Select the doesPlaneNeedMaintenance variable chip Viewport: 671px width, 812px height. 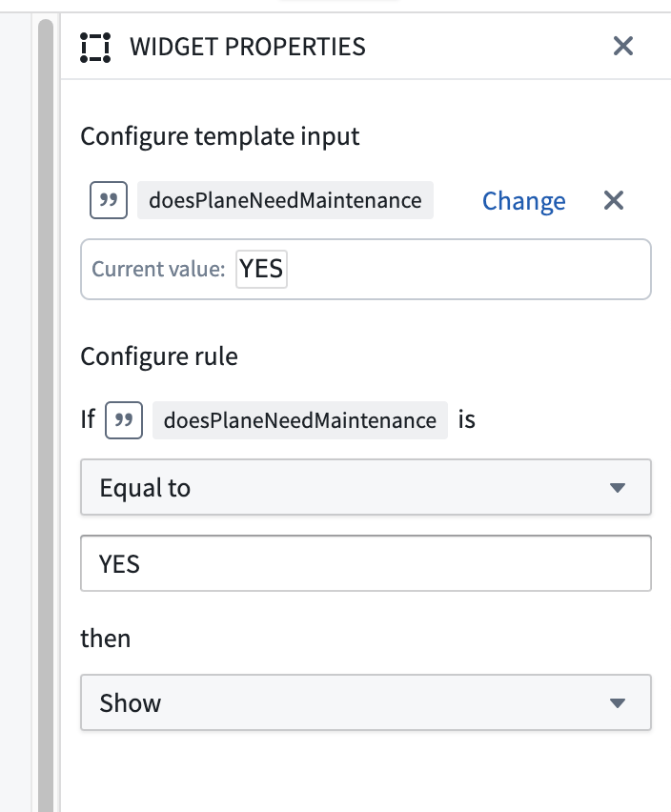click(x=284, y=200)
